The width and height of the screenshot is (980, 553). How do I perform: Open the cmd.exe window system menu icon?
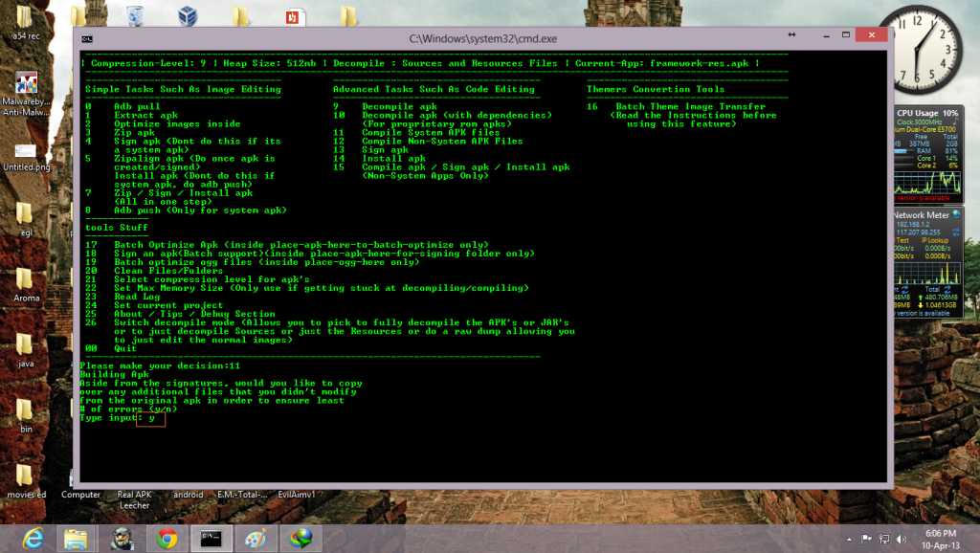[x=87, y=38]
